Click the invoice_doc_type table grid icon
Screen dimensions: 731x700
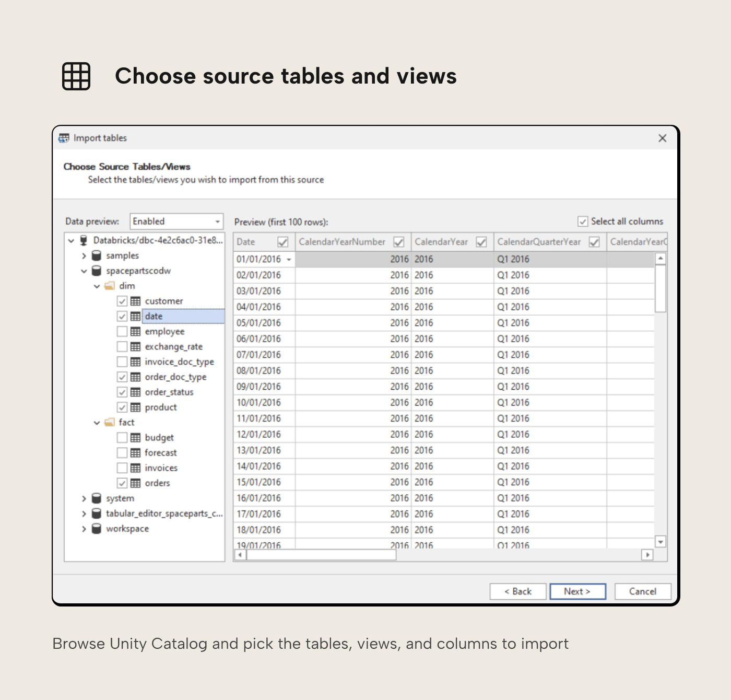coord(136,361)
